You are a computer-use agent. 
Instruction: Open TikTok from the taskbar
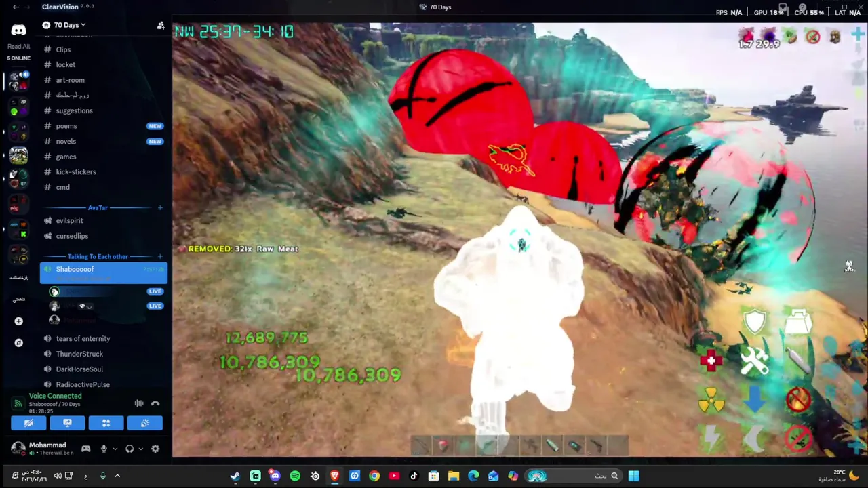pyautogui.click(x=414, y=476)
